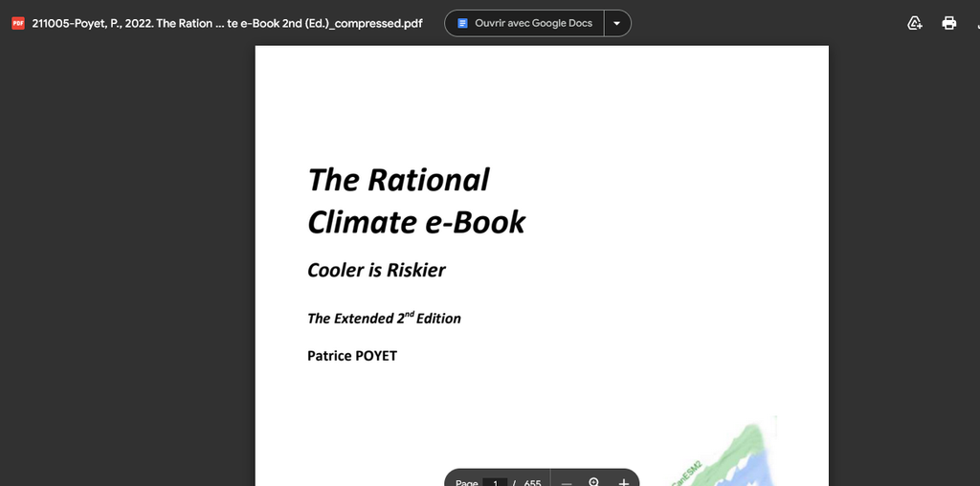Zoom in with the plus icon

(x=623, y=482)
